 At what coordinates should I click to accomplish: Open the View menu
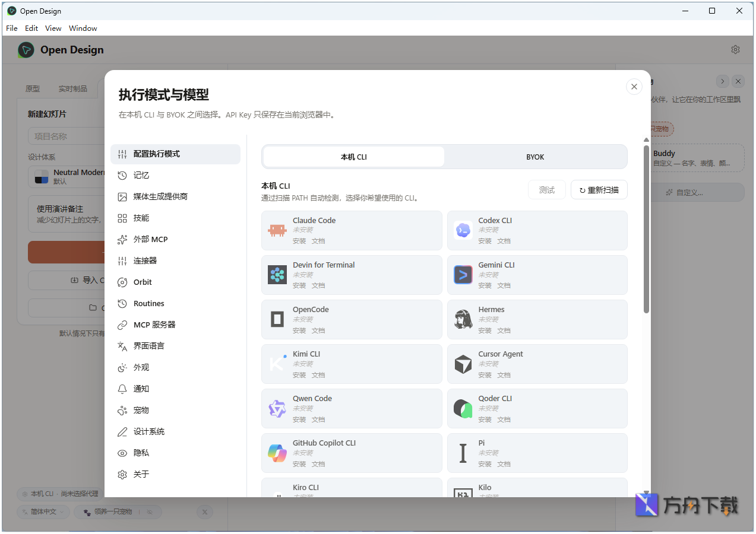click(53, 28)
